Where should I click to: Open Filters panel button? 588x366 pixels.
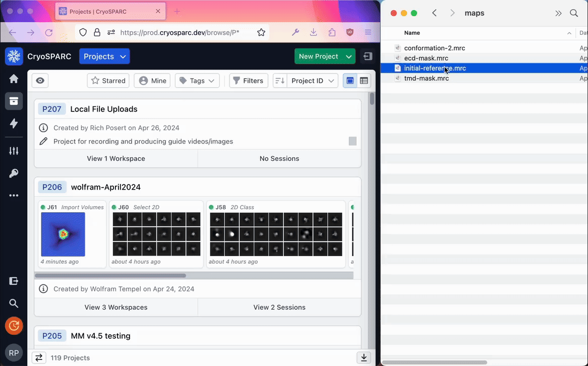point(248,81)
